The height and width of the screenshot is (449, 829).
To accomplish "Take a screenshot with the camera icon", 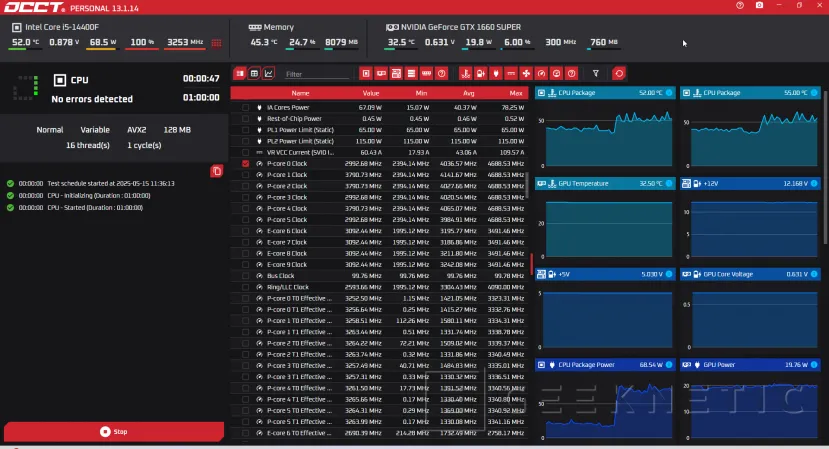I will [x=759, y=5].
